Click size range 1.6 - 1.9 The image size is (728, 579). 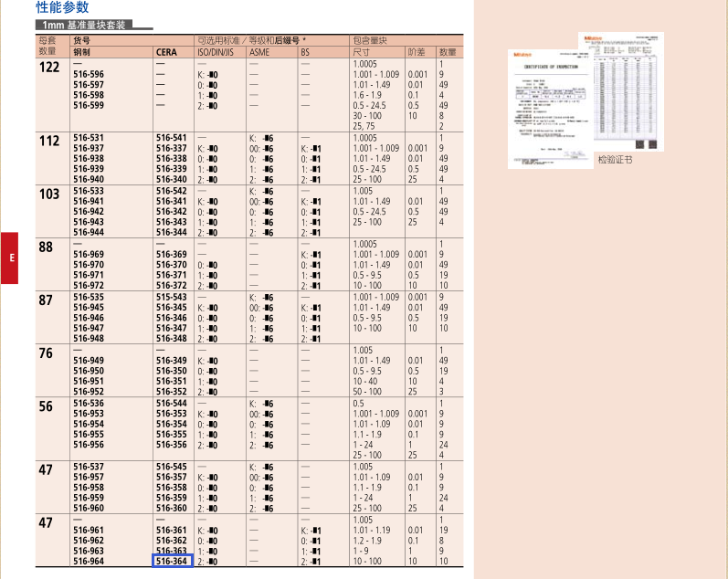pyautogui.click(x=367, y=95)
